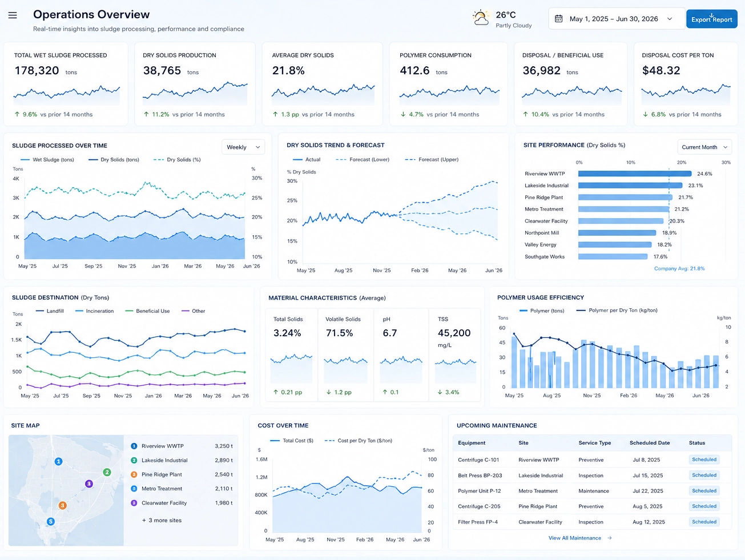This screenshot has height=560, width=745.
Task: Click the site map thumbnail
Action: pyautogui.click(x=66, y=490)
